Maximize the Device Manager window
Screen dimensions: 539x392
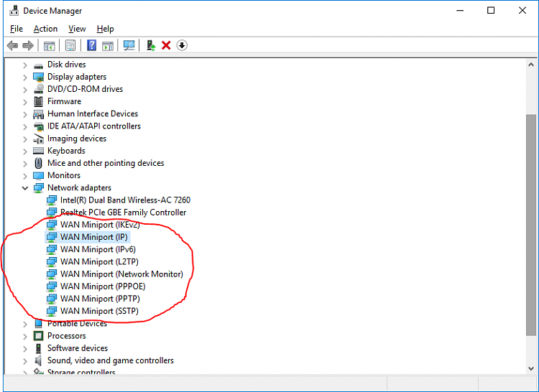pos(491,11)
